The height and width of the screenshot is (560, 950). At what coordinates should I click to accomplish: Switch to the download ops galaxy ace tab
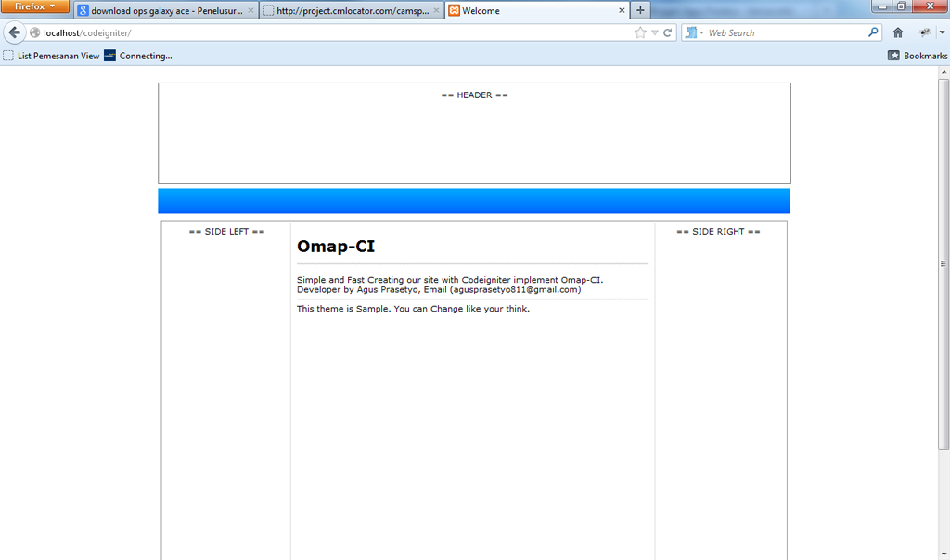[x=166, y=10]
